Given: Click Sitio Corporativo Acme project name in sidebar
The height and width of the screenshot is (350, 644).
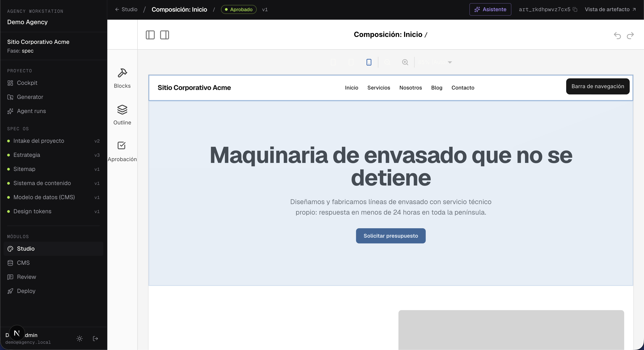Looking at the screenshot, I should coord(38,42).
